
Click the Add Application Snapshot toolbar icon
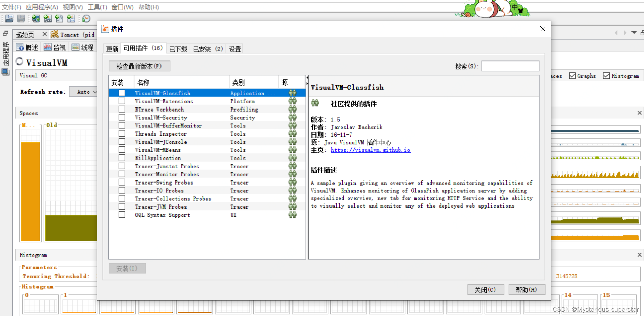[71, 18]
